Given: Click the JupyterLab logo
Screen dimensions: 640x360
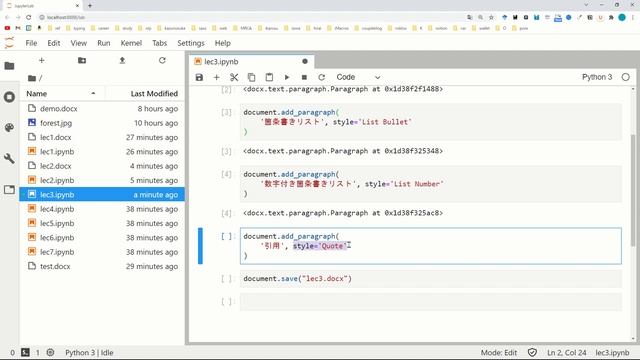Looking at the screenshot, I should tap(9, 42).
